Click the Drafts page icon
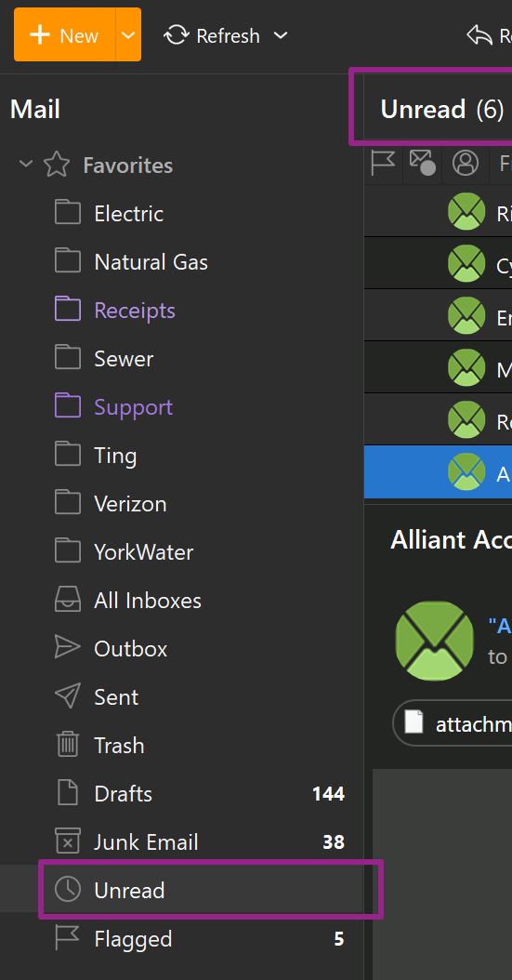Image resolution: width=512 pixels, height=980 pixels. [x=68, y=794]
